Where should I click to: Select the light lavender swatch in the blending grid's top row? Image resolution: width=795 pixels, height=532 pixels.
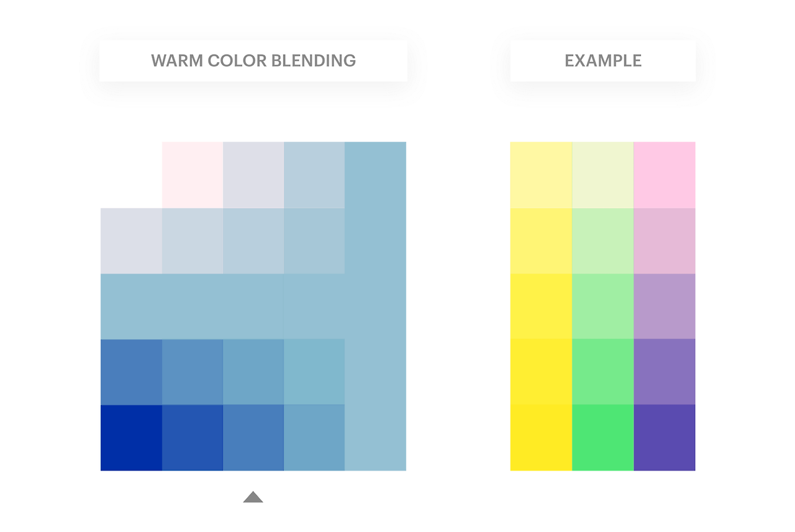point(253,175)
